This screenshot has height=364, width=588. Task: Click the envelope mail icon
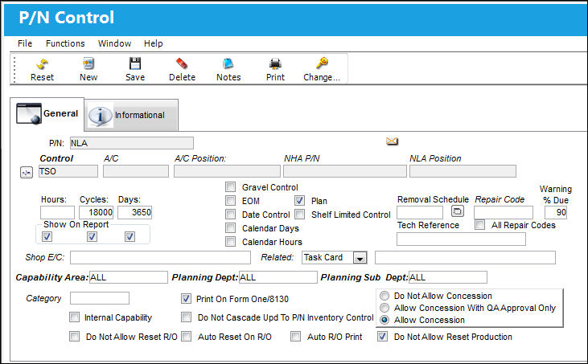392,141
